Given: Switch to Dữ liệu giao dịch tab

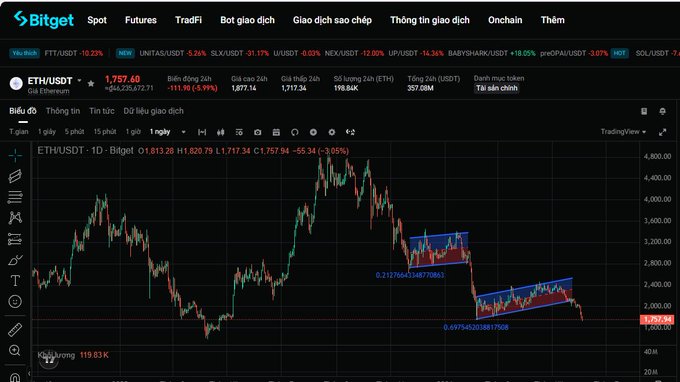Looking at the screenshot, I should tap(154, 111).
